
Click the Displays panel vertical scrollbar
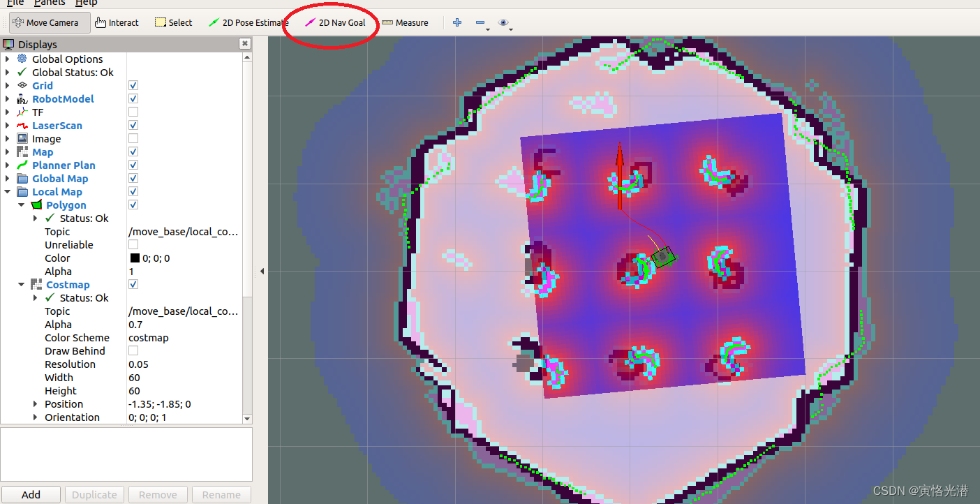pyautogui.click(x=246, y=237)
